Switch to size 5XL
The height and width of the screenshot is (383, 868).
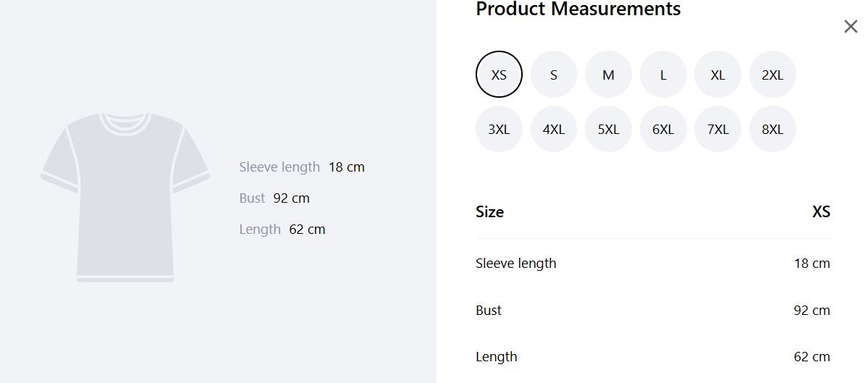pos(608,129)
